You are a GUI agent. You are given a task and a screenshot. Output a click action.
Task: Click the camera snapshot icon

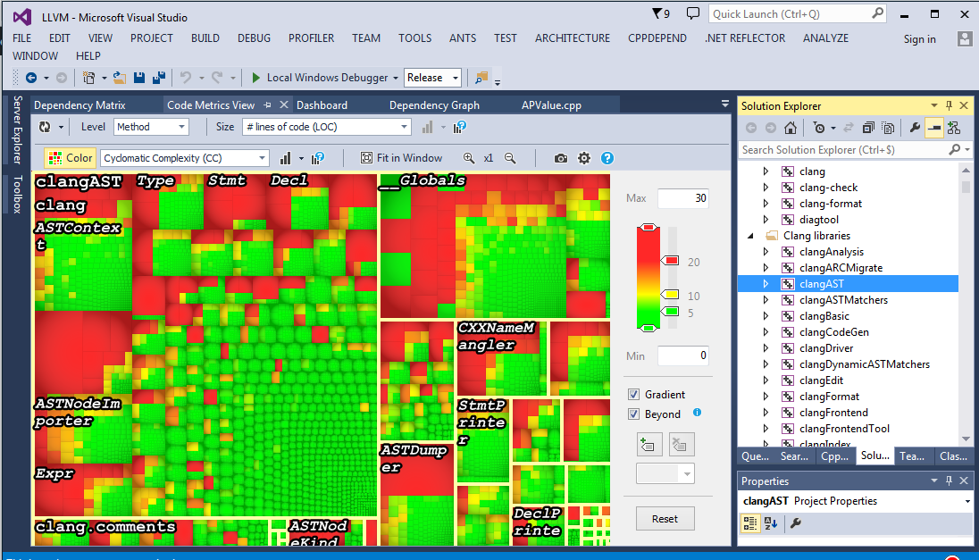[561, 158]
